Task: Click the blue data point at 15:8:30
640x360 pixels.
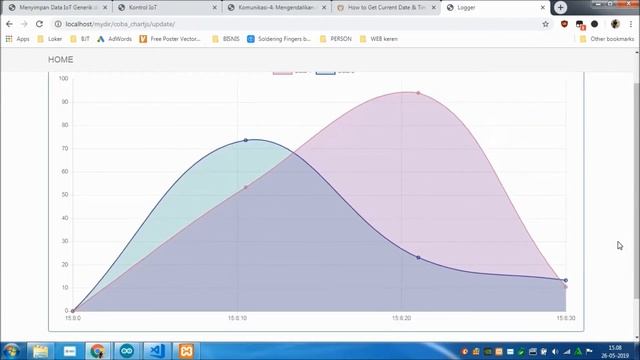Action: coord(566,280)
